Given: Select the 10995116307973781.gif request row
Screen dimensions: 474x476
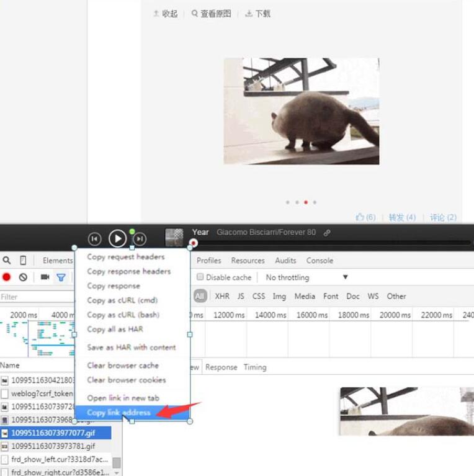Looking at the screenshot, I should [53, 446].
